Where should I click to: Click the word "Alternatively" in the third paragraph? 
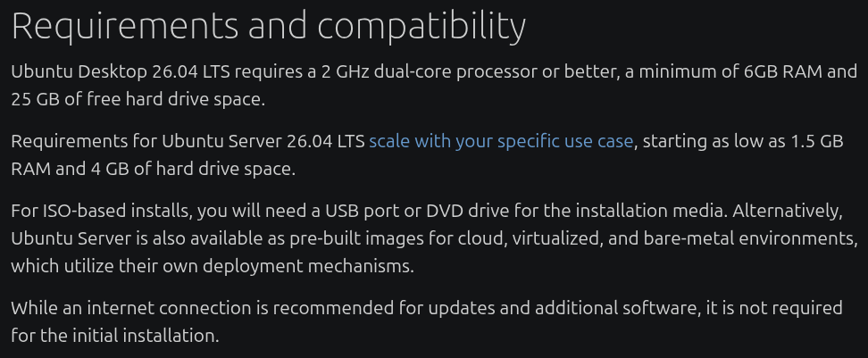[x=786, y=212]
